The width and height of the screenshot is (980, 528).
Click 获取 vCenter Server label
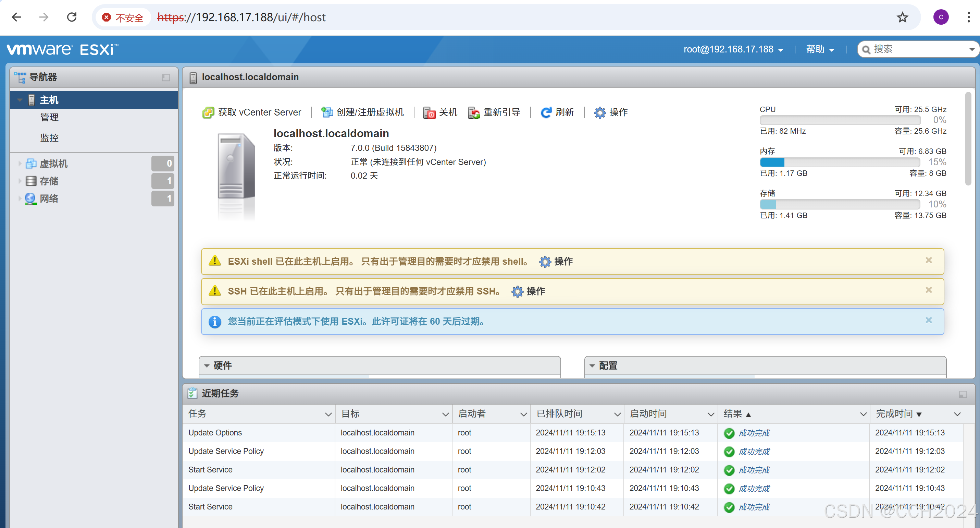[259, 112]
